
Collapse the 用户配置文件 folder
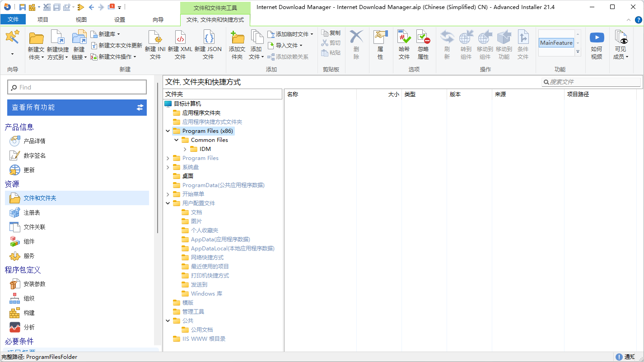(168, 203)
